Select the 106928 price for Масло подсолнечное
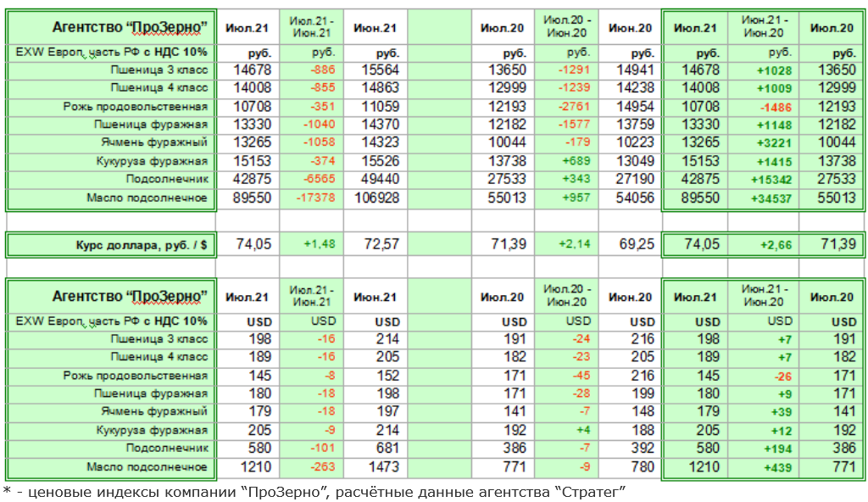Viewport: 868px width, 502px height. click(x=377, y=198)
